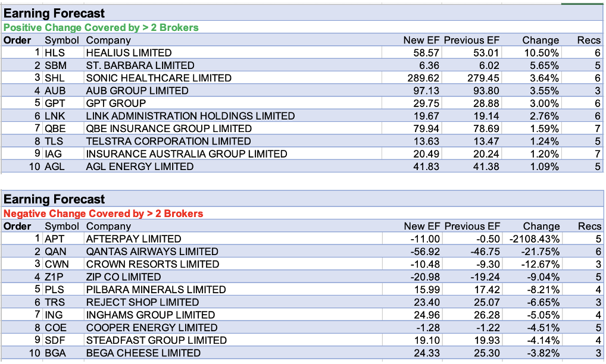Click the BEGA CHEESE LIMITED cell
This screenshot has width=606, height=364.
[143, 353]
